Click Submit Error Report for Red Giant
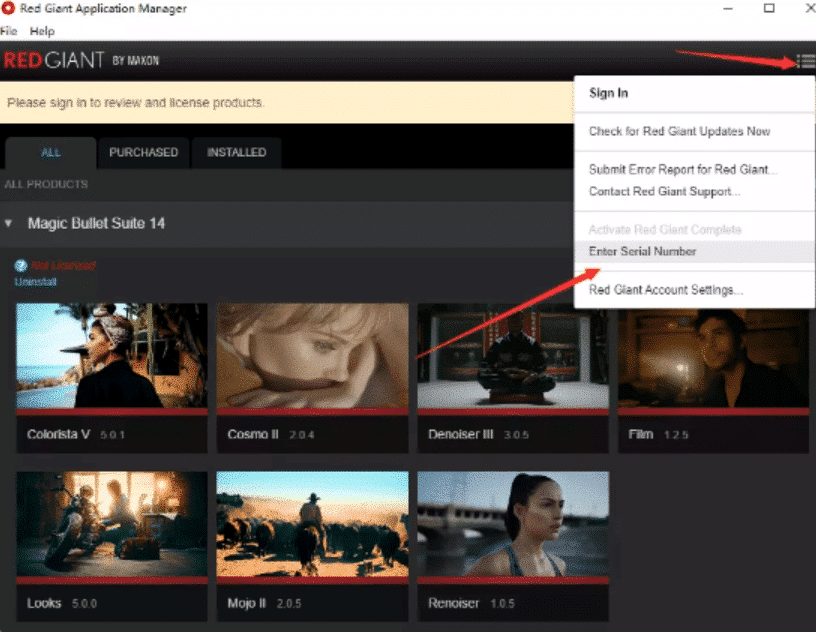The width and height of the screenshot is (816, 632). [682, 170]
